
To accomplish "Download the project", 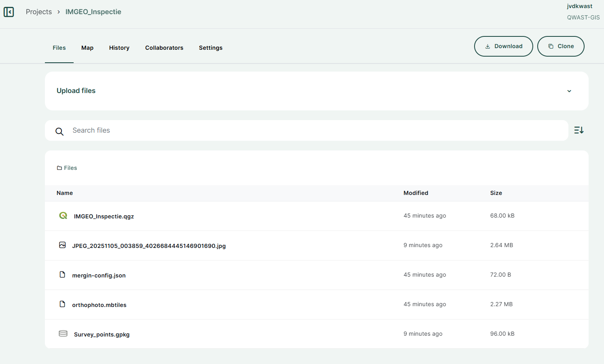I will pos(503,47).
